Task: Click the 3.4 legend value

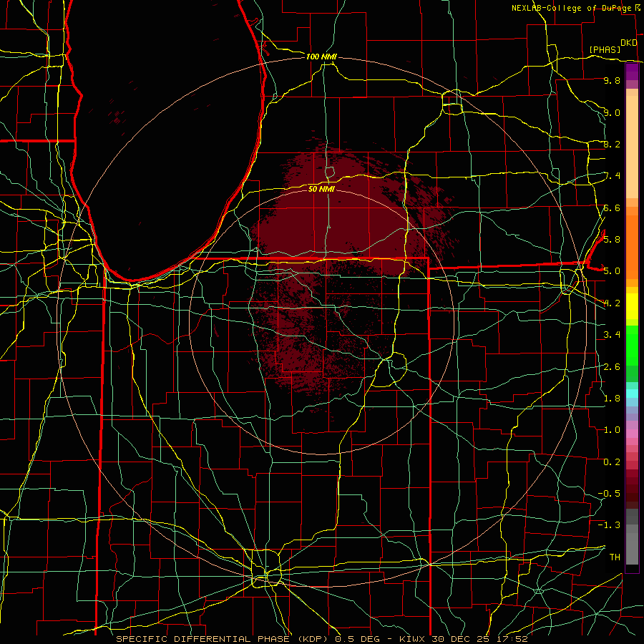Action: tap(612, 335)
